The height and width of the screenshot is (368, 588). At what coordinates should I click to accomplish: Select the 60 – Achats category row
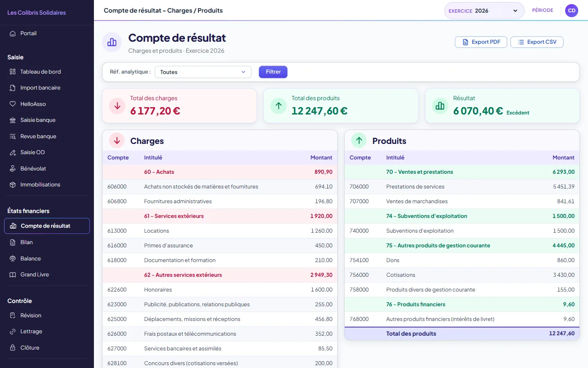pos(220,172)
